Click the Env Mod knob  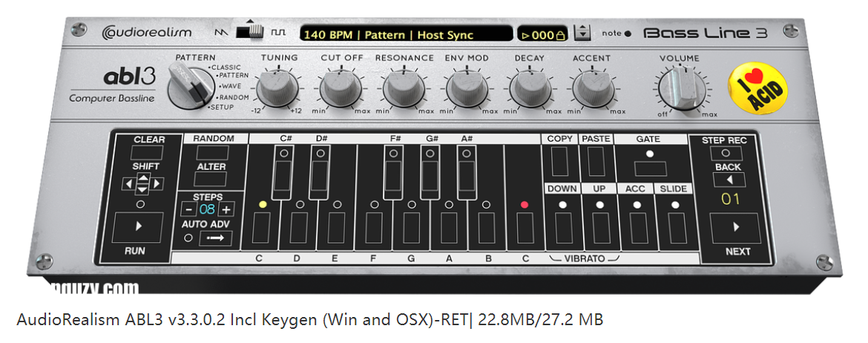(x=467, y=88)
